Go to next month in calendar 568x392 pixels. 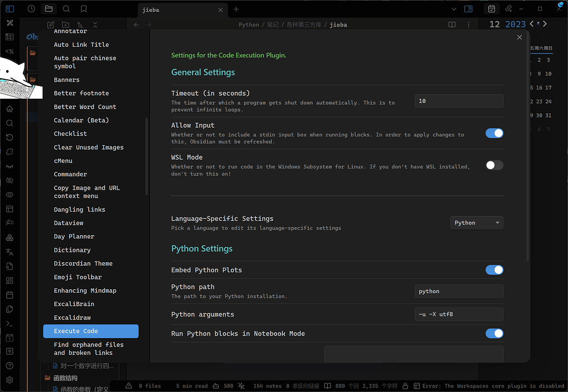(545, 24)
